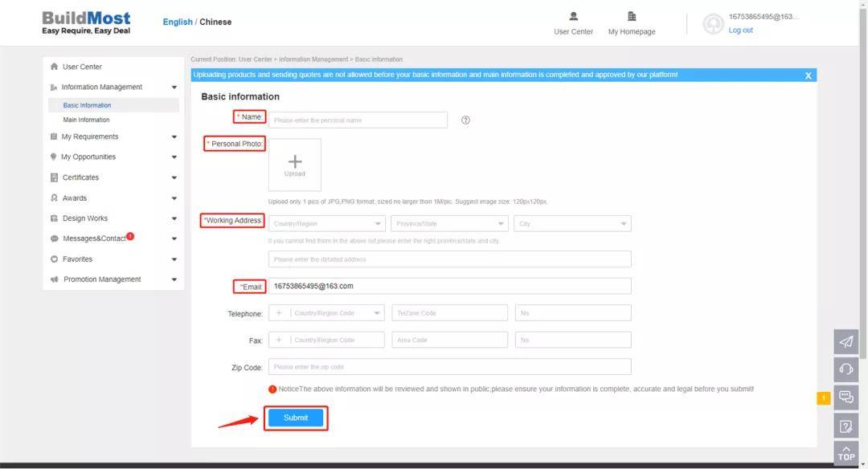Click the help document icon on right
This screenshot has width=868, height=469.
pos(845,426)
